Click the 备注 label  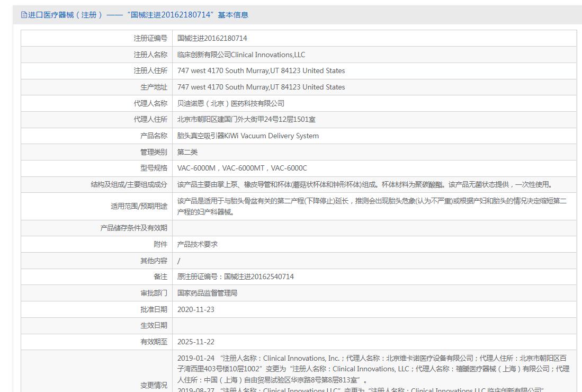(160, 277)
